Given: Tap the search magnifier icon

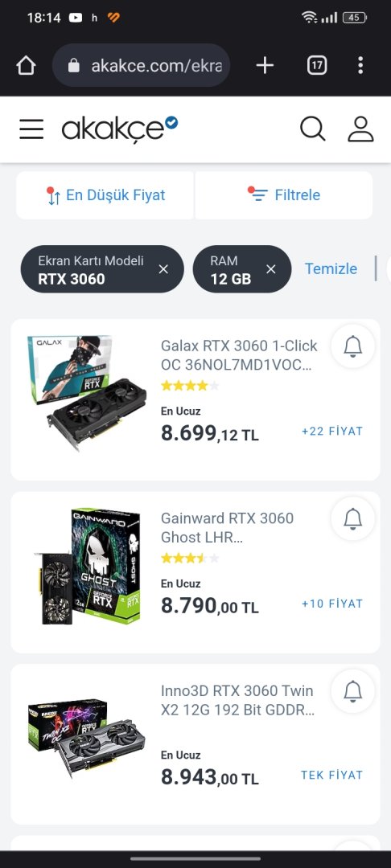Looking at the screenshot, I should [x=312, y=129].
